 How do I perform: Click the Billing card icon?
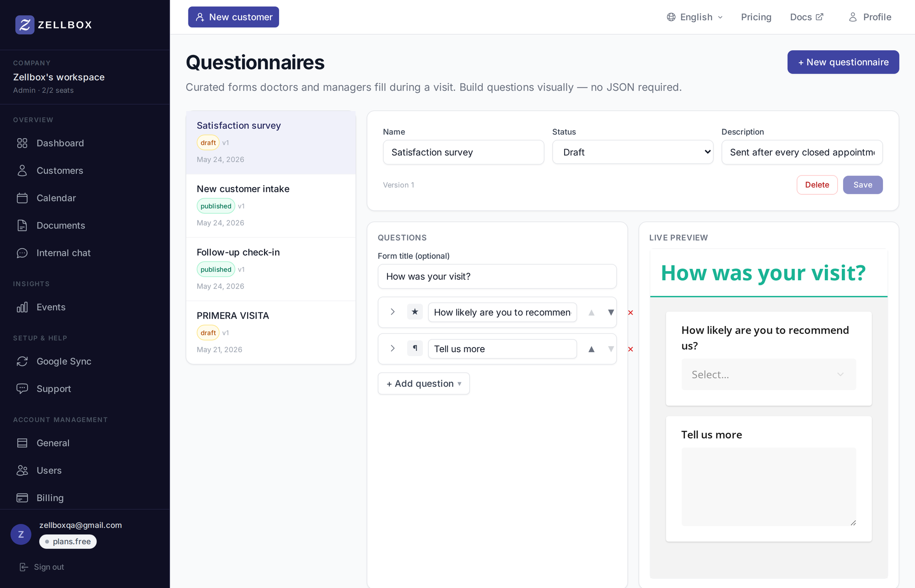(x=22, y=498)
